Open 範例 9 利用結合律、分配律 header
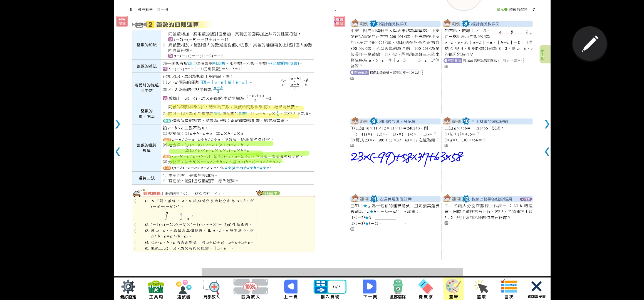Image resolution: width=644 pixels, height=300 pixels. 395,121
